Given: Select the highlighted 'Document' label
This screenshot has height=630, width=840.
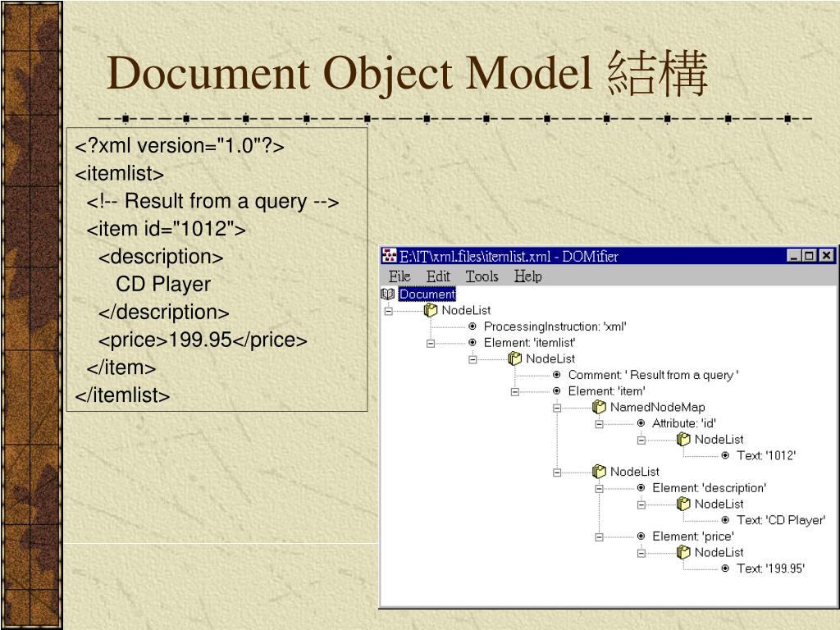Looking at the screenshot, I should pyautogui.click(x=427, y=294).
